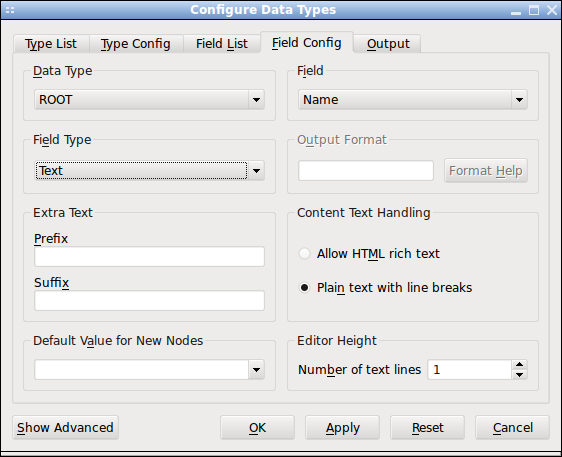The height and width of the screenshot is (457, 562).
Task: Open the window menu icon in title bar
Action: point(10,10)
